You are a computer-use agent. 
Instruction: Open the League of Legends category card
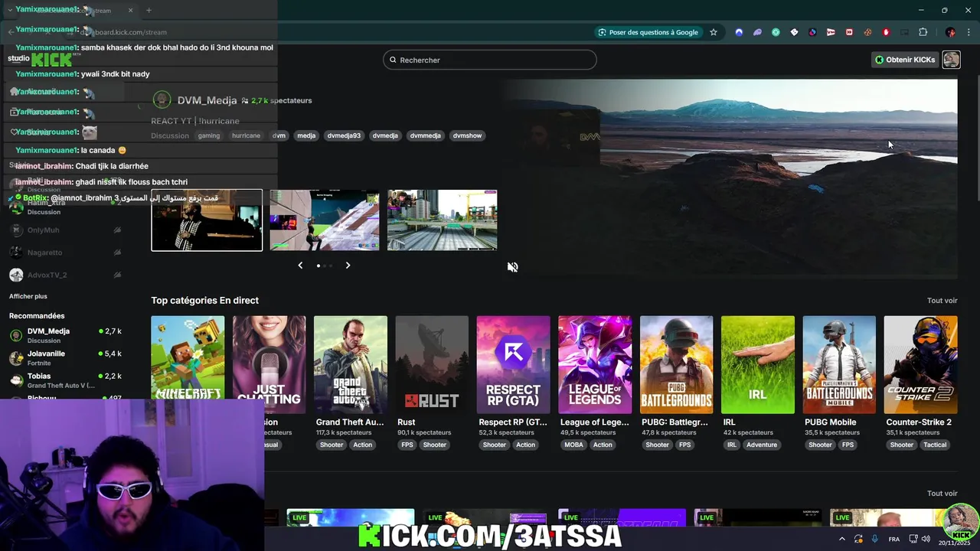click(x=595, y=365)
